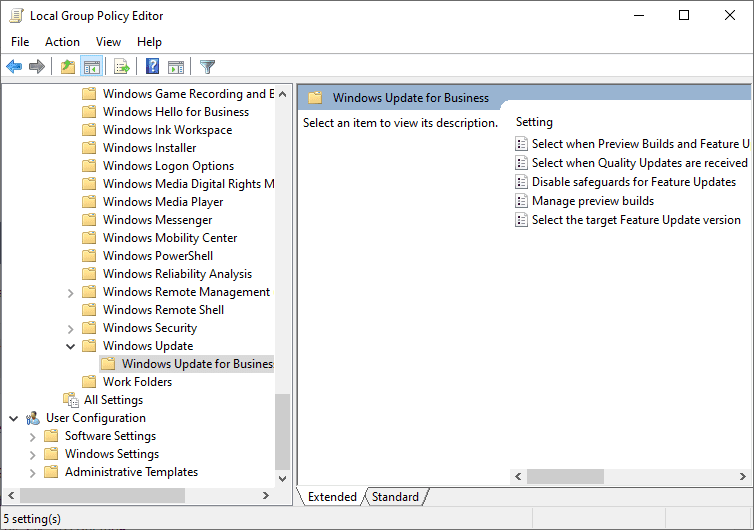
Task: Click the settings list horizontal scrollbar thumb
Action: click(x=566, y=477)
